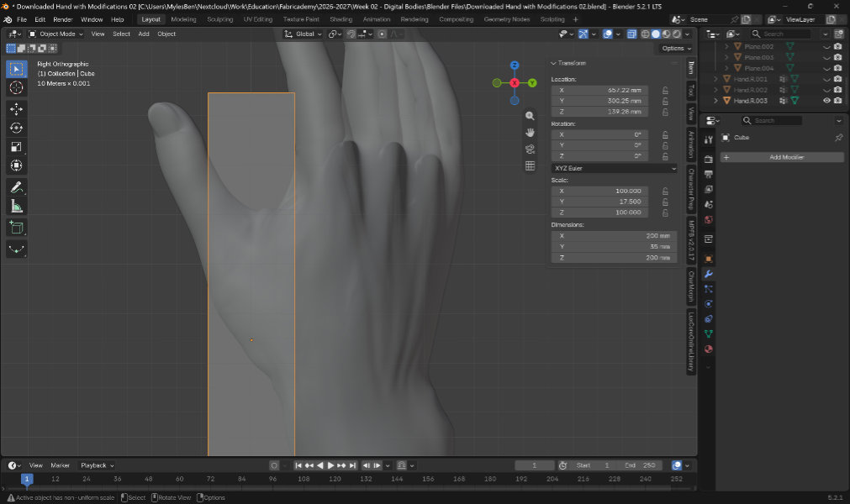The width and height of the screenshot is (850, 504).
Task: Click the green Y axis gizmo
Action: [532, 83]
